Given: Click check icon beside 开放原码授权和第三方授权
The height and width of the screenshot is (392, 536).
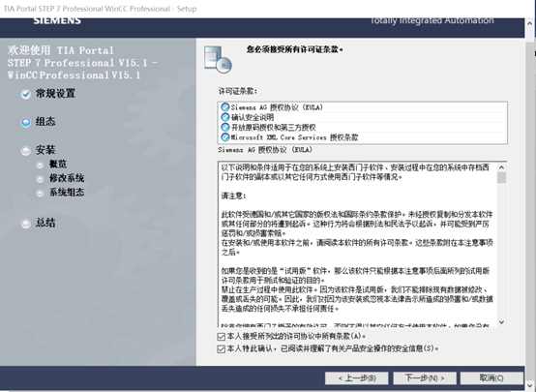Looking at the screenshot, I should (x=224, y=127).
